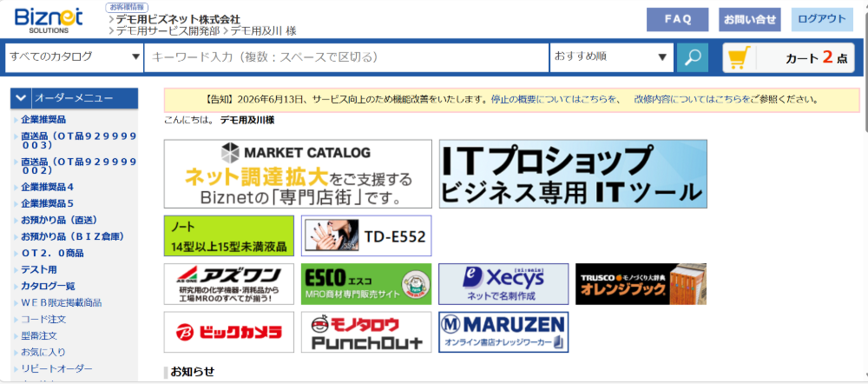Open the モノタロウ PunchOut banner
The image size is (868, 384).
tap(366, 332)
